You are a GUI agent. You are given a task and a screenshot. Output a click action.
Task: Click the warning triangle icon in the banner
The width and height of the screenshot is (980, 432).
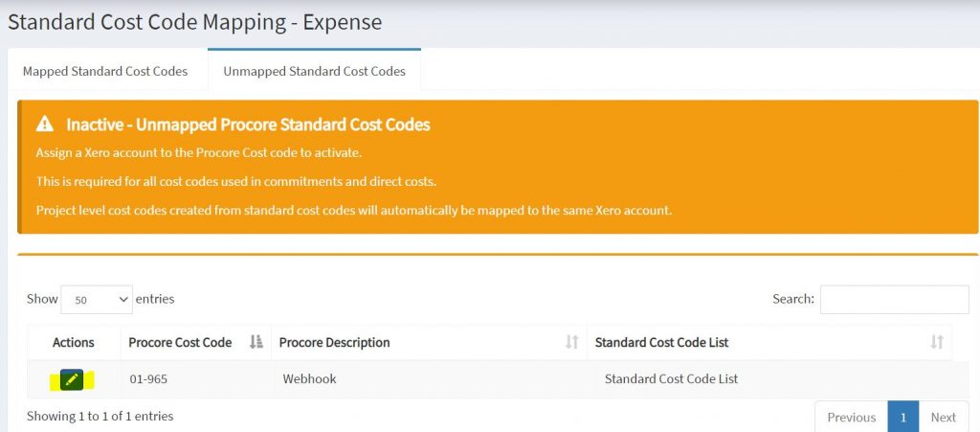coord(45,125)
